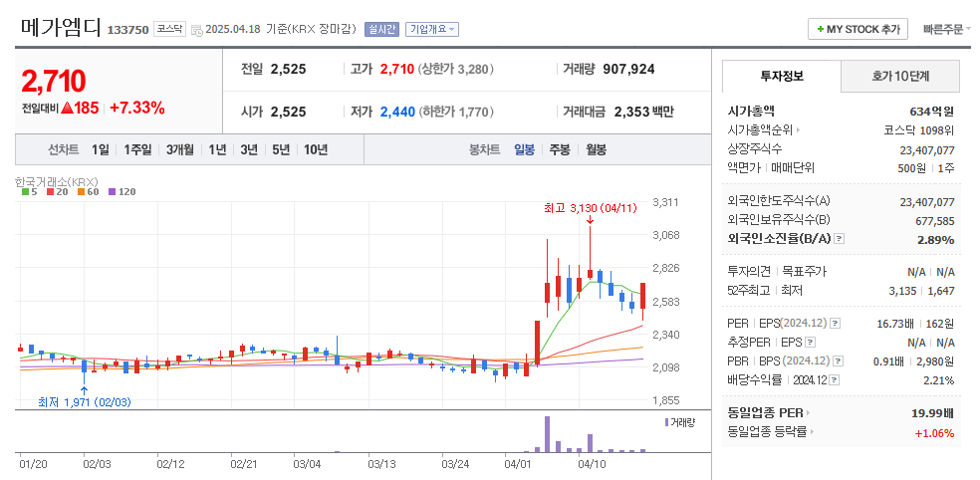
Task: Open help icon beside PBR BPS(2024.12)
Action: click(x=838, y=361)
